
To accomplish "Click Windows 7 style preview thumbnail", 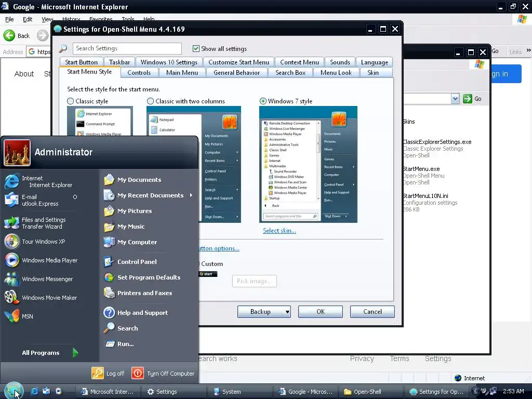I will (308, 165).
